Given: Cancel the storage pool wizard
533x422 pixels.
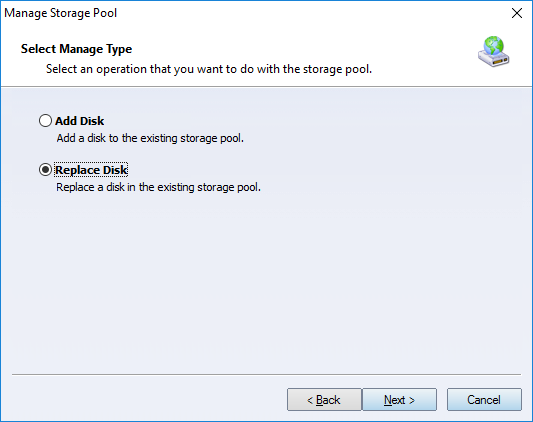Looking at the screenshot, I should point(484,400).
